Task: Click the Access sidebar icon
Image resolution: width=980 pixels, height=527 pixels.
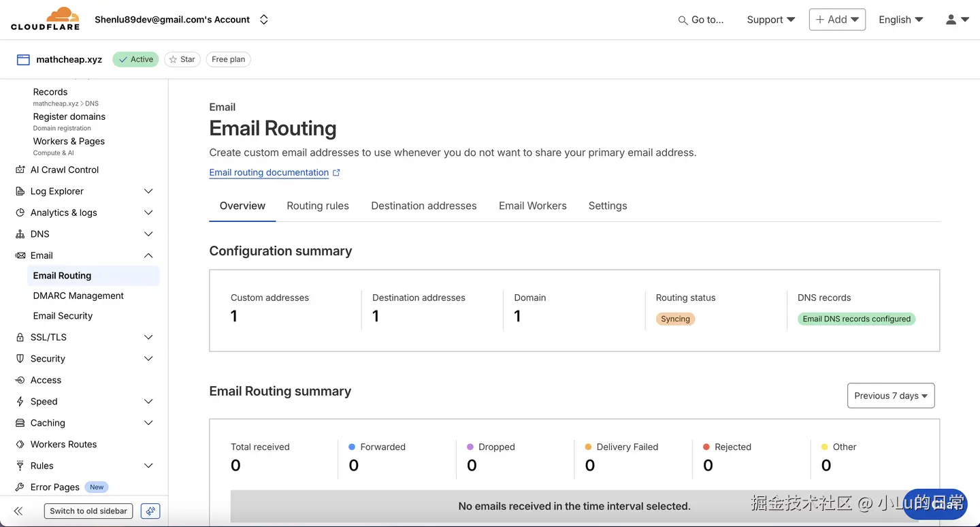Action: coord(20,380)
